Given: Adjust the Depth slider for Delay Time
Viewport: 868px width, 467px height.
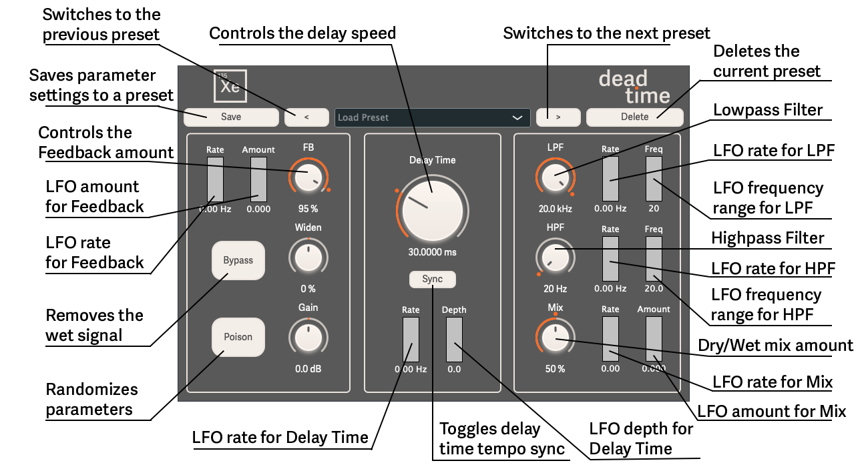Looking at the screenshot, I should coord(455,339).
